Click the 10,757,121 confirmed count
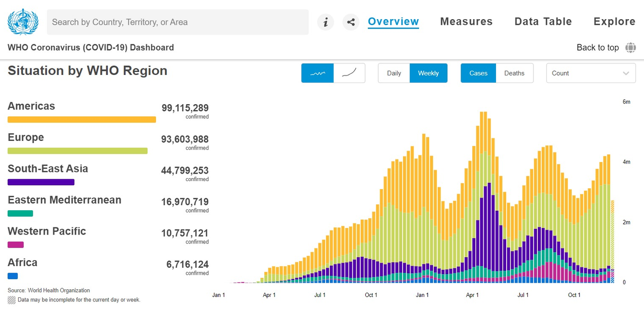Image resolution: width=644 pixels, height=322 pixels. point(185,233)
